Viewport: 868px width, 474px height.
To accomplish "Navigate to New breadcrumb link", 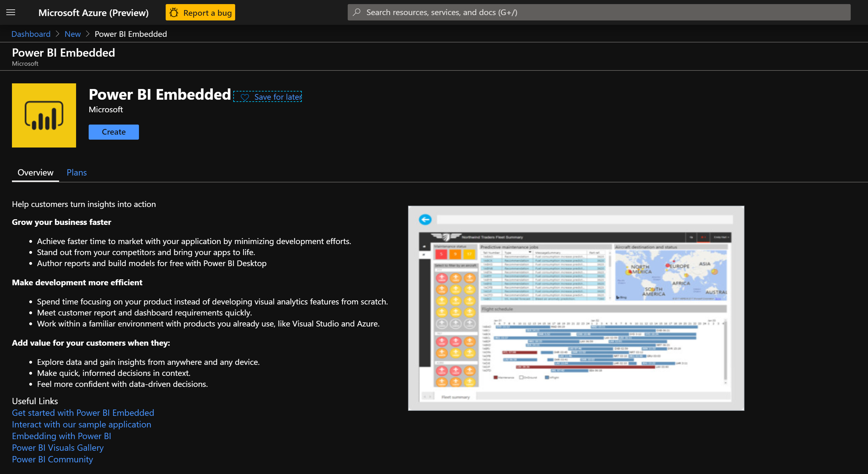I will (x=72, y=34).
